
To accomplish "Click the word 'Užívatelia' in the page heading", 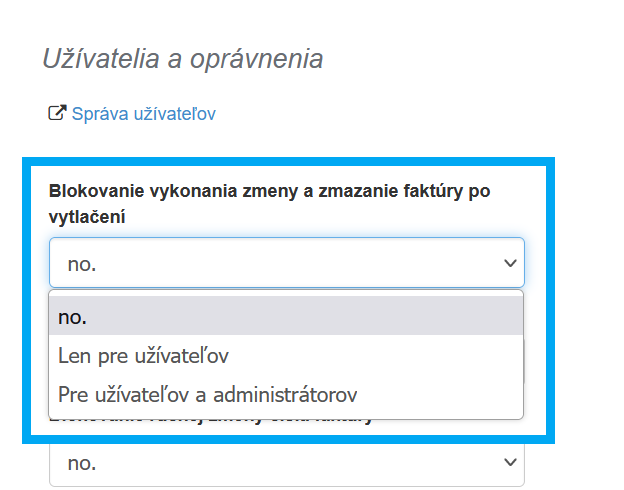I will pyautogui.click(x=95, y=58).
